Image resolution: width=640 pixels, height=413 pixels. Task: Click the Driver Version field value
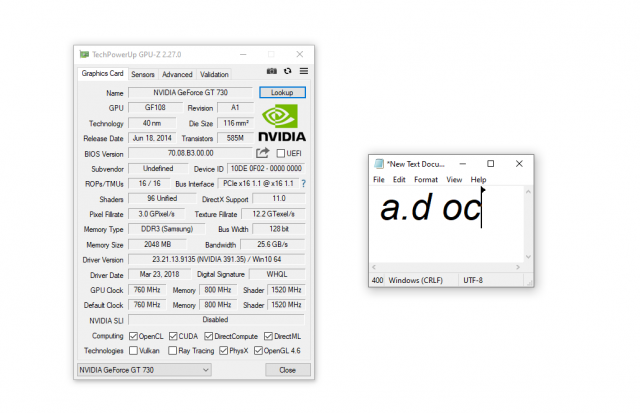[217, 259]
